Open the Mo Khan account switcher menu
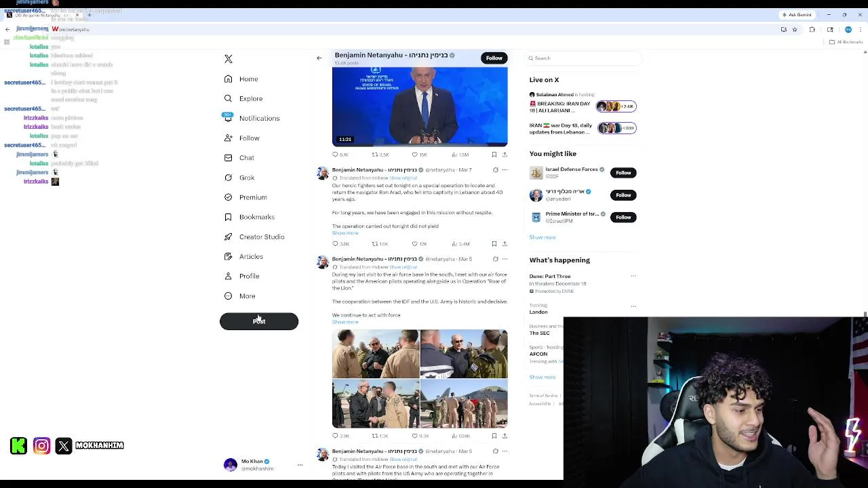Image resolution: width=868 pixels, height=488 pixels. 262,465
